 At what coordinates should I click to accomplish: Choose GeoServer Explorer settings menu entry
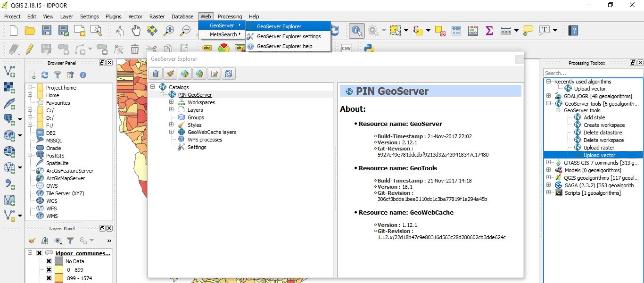pyautogui.click(x=289, y=36)
